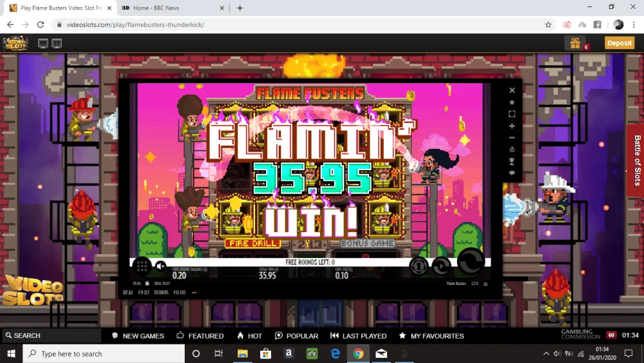Reload the current page
Screen dimensions: 644x363
click(x=40, y=25)
